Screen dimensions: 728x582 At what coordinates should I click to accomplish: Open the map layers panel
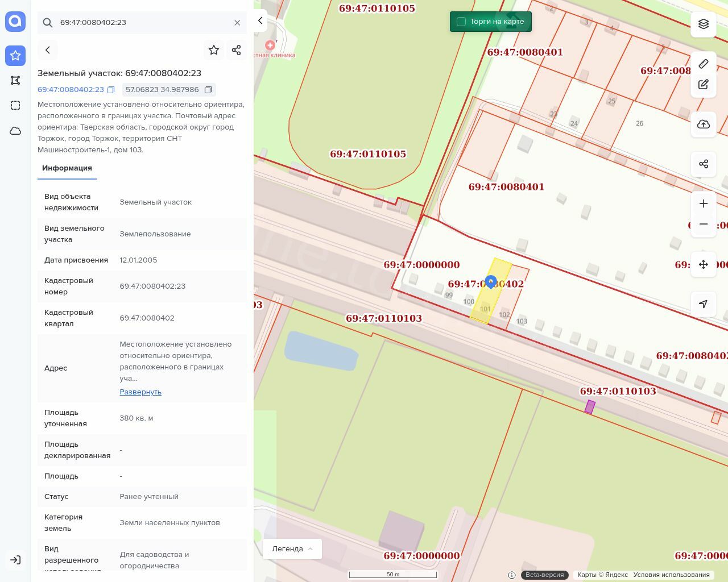pos(704,24)
